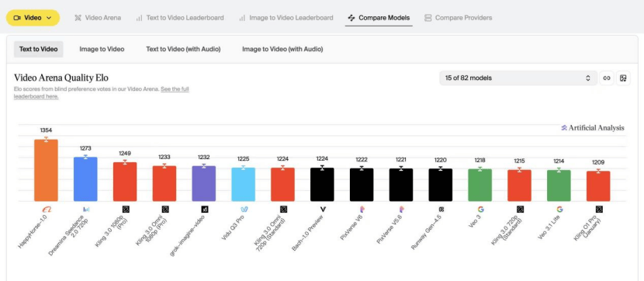
Task: Click the Google logo under Veo 3
Action: [x=480, y=210]
